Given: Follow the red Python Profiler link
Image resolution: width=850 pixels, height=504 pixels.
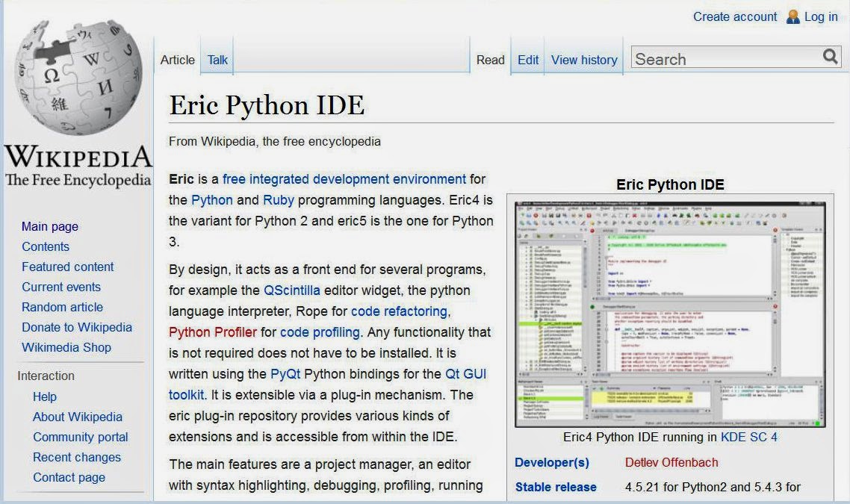Looking at the screenshot, I should [212, 332].
